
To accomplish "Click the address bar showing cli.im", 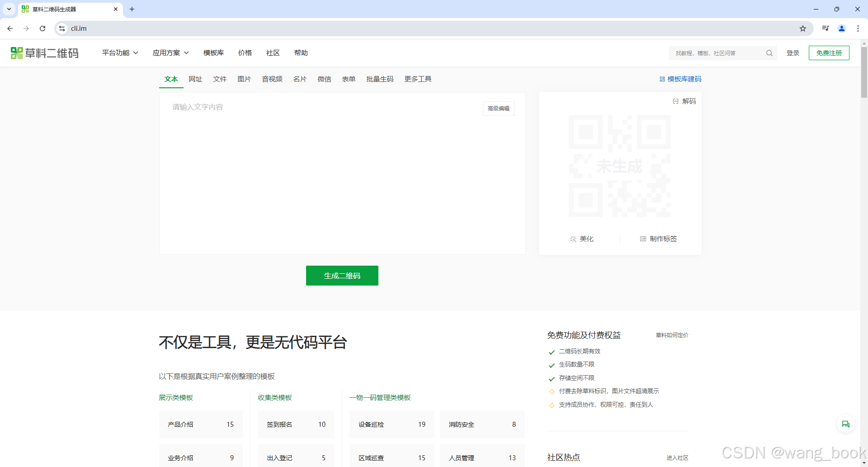I will point(434,29).
